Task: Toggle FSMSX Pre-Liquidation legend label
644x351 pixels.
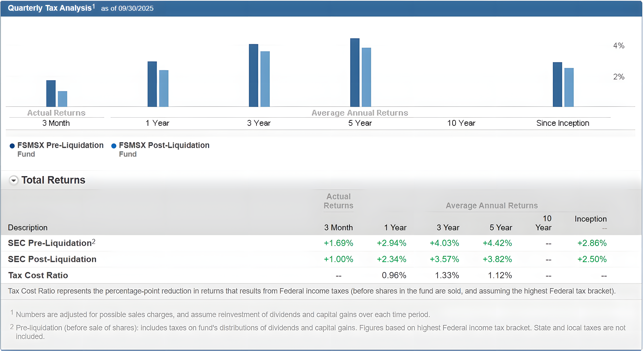Action: 60,145
